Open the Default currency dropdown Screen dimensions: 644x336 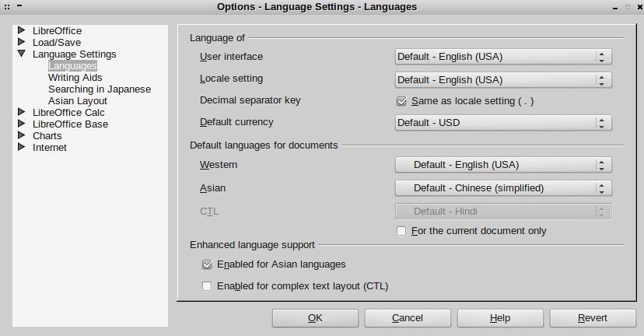pyautogui.click(x=503, y=122)
